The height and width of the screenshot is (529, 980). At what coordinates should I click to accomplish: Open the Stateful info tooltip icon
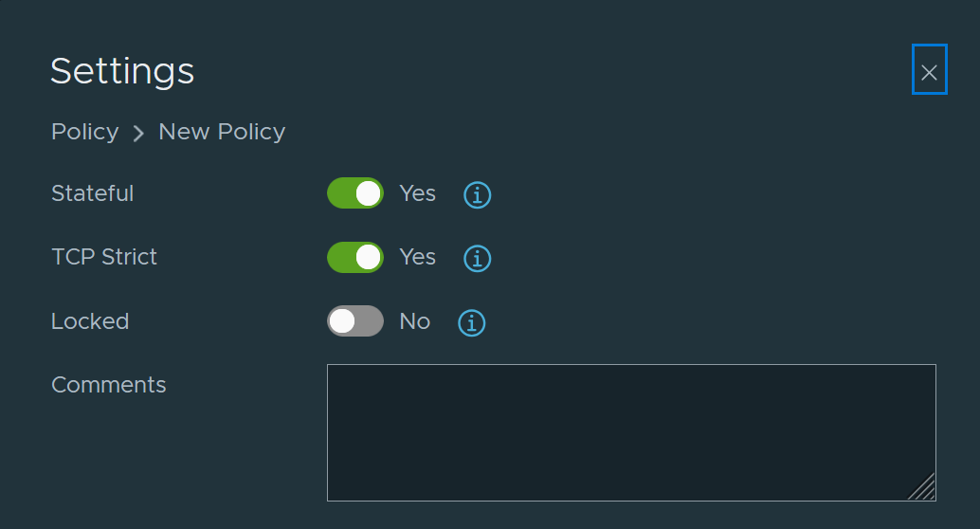pos(477,194)
